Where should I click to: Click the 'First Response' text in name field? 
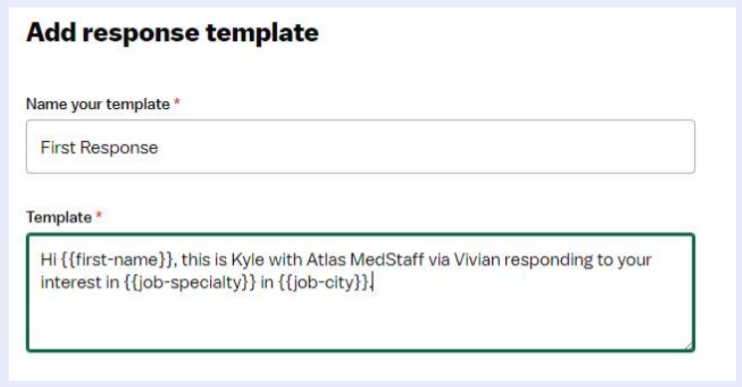pos(99,148)
